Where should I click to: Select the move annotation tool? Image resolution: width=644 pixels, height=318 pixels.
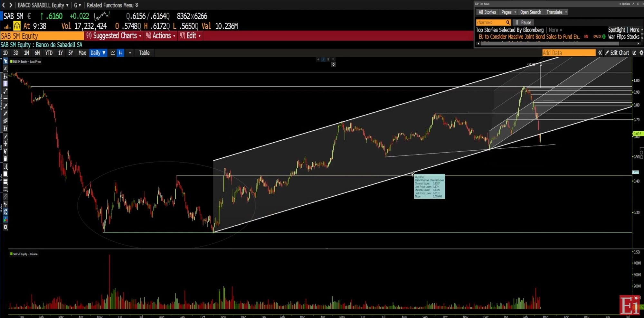click(5, 144)
